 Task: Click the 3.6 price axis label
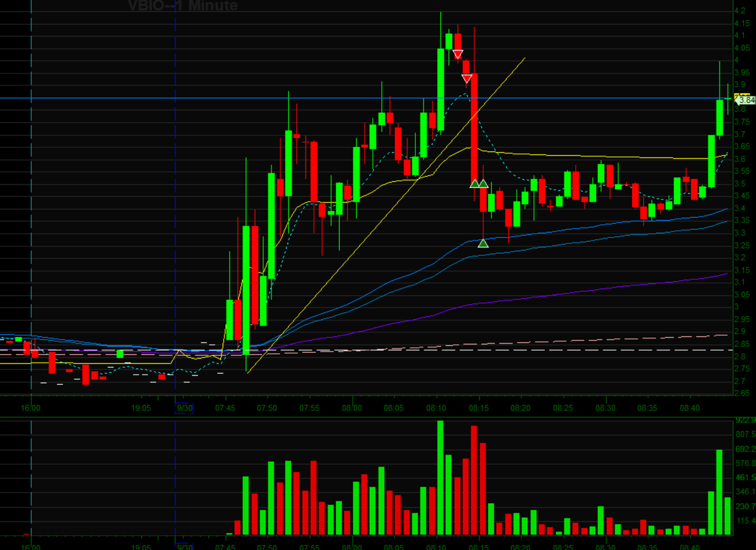[x=740, y=159]
